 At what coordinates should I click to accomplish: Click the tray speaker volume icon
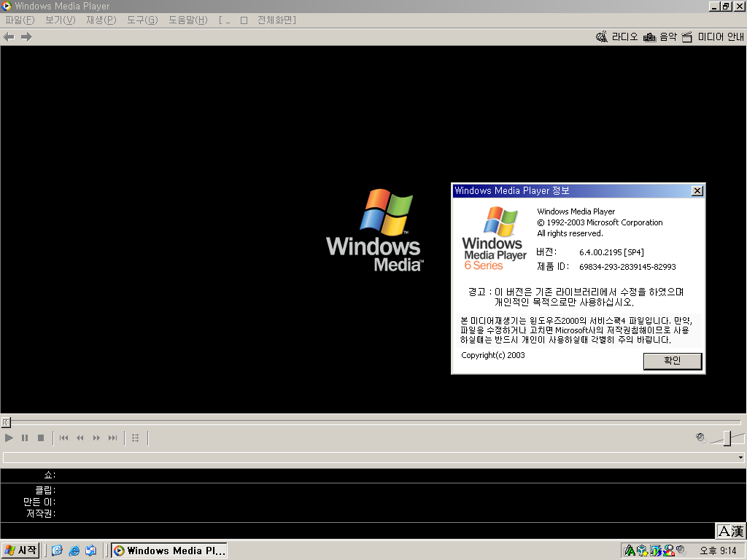(681, 550)
